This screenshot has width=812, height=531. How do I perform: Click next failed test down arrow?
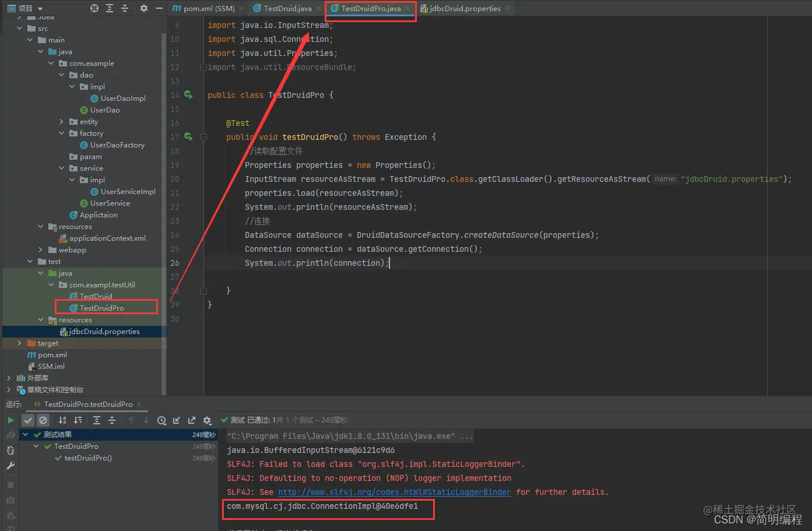(146, 420)
